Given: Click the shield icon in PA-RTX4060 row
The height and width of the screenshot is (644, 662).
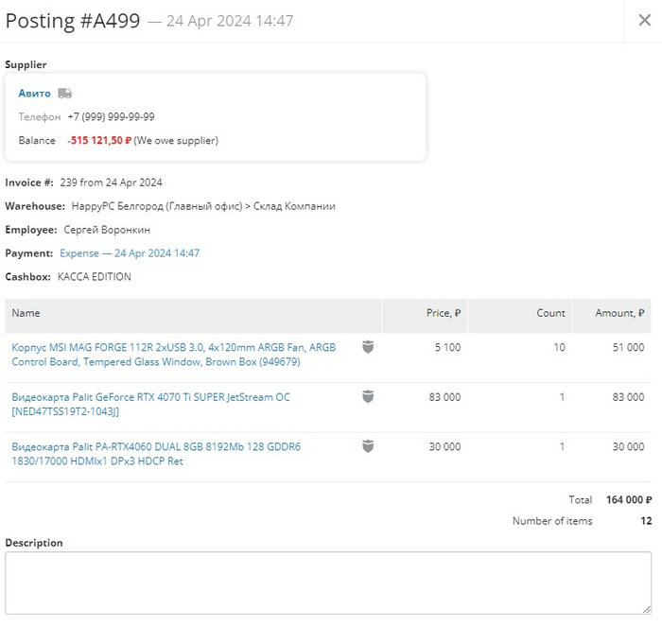Looking at the screenshot, I should coord(368,446).
